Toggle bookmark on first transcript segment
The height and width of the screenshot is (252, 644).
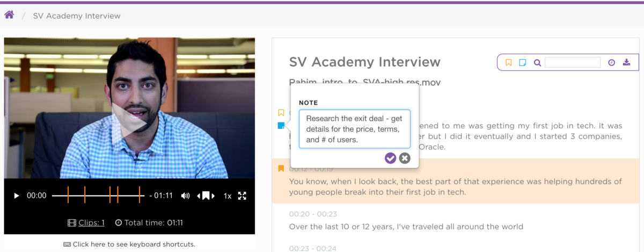[281, 113]
